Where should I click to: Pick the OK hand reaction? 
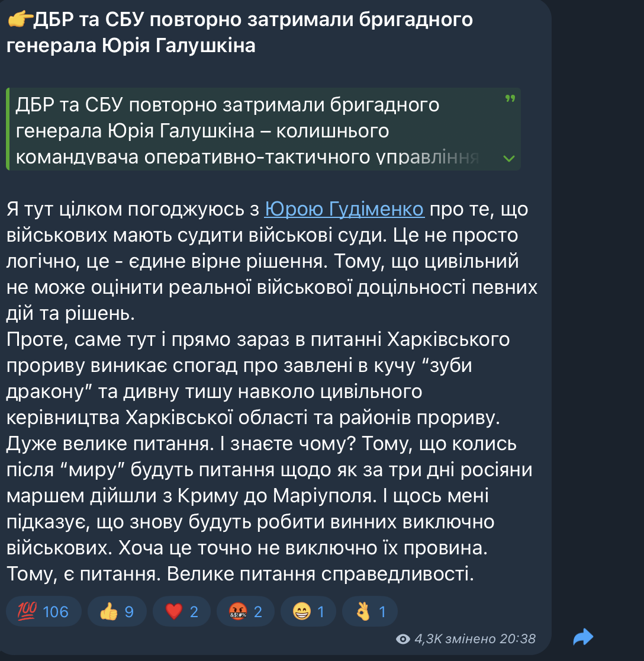370,611
